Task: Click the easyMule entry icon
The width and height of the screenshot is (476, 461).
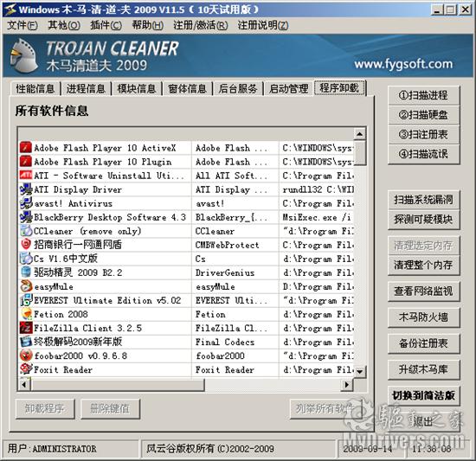Action: pyautogui.click(x=26, y=286)
